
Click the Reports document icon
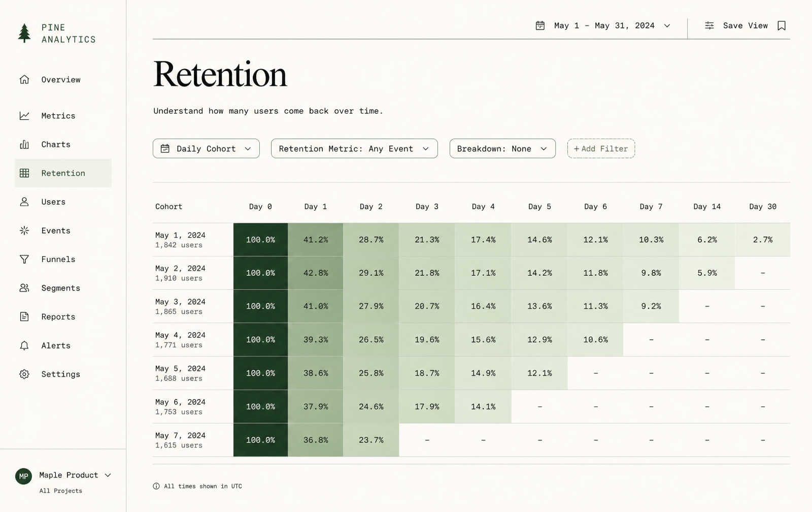pos(24,316)
